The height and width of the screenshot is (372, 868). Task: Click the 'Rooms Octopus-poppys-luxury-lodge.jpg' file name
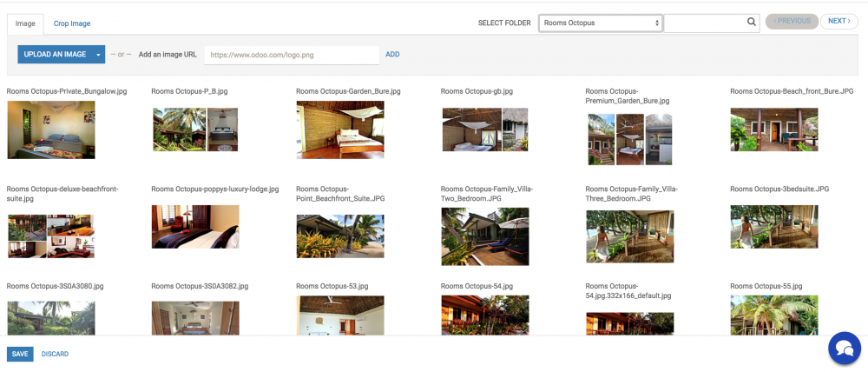point(214,189)
